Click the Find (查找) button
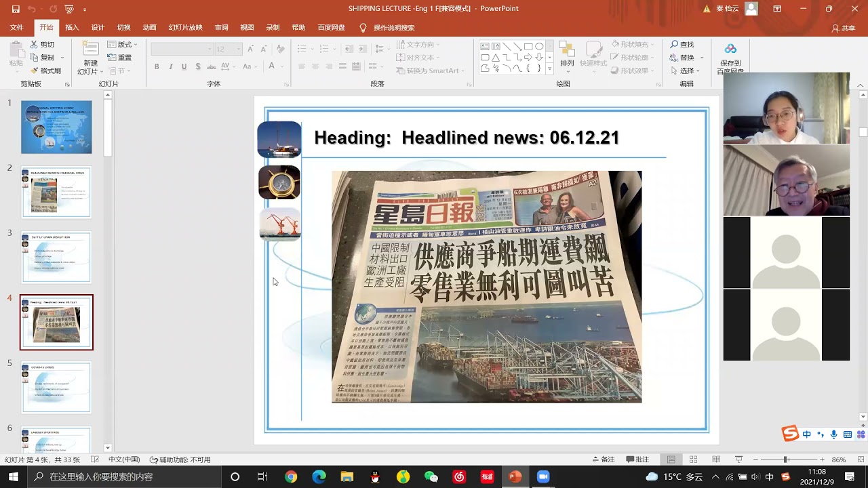The image size is (868, 488). (x=682, y=45)
